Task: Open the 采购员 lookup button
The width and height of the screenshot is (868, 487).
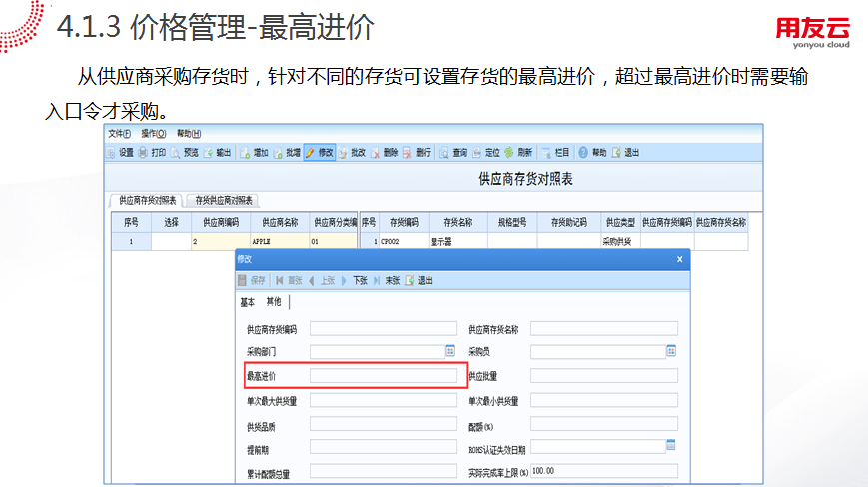Action: [671, 351]
